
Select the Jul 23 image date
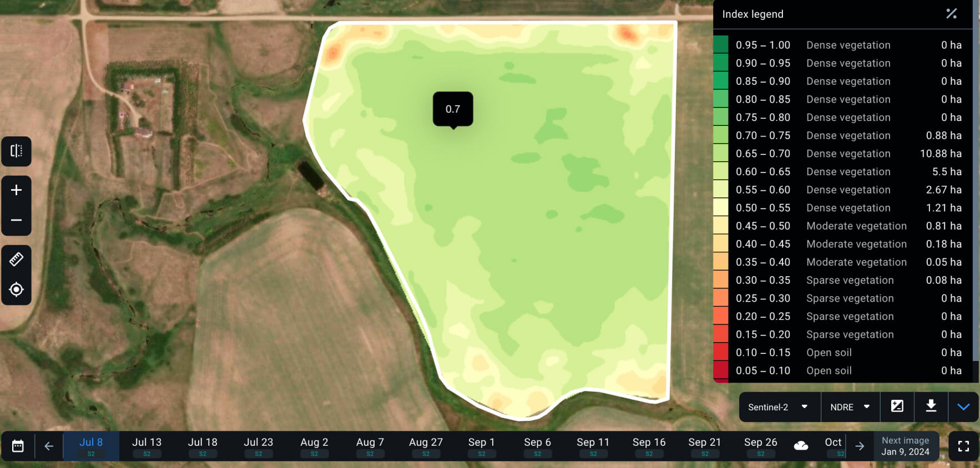point(259,446)
